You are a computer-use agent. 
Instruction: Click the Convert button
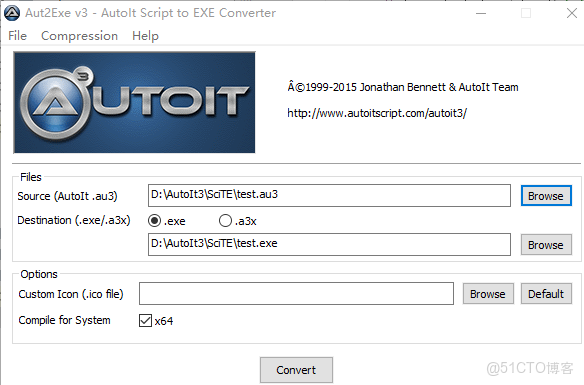click(296, 370)
